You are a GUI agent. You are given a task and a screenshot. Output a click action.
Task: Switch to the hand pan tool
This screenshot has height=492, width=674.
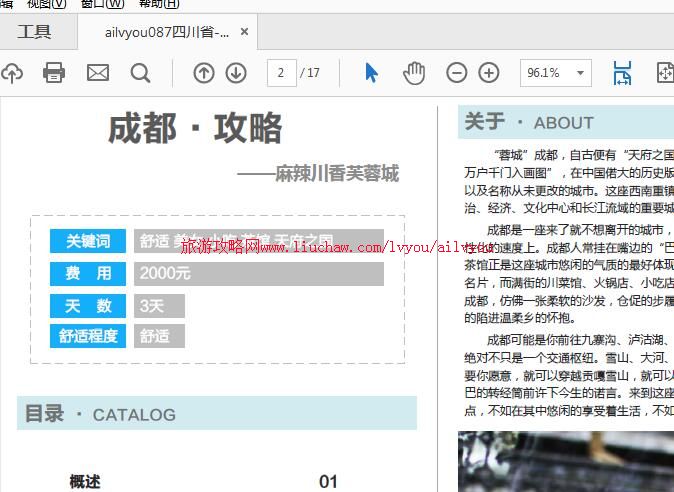point(413,72)
